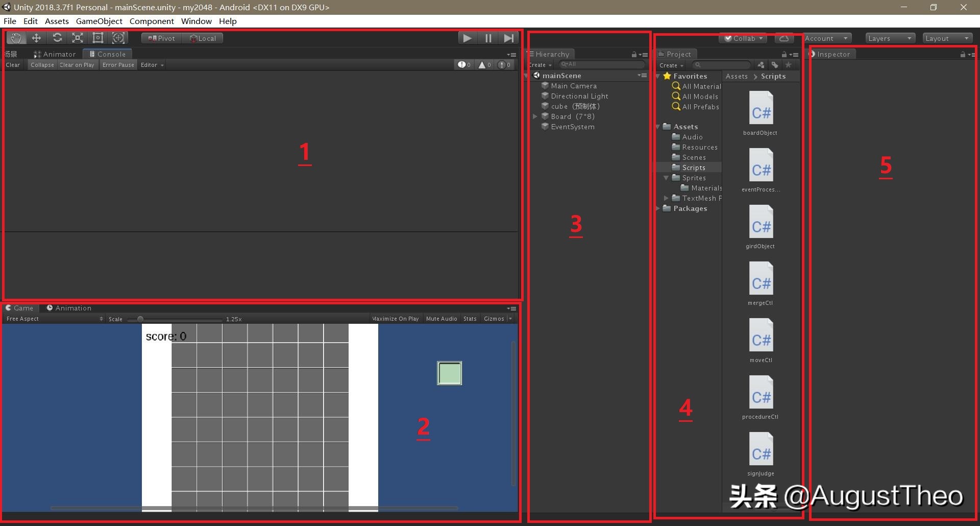This screenshot has width=980, height=526.
Task: Expand the TextMesh Pro folder
Action: pyautogui.click(x=666, y=198)
